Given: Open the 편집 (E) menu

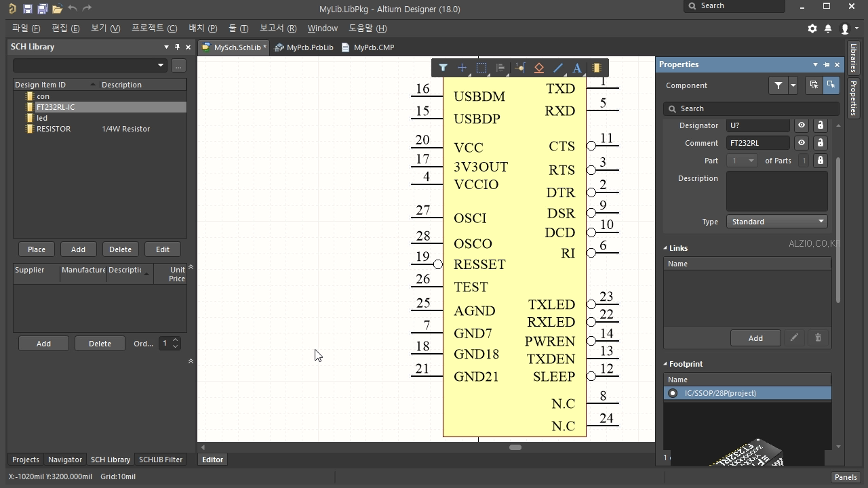Looking at the screenshot, I should [65, 28].
